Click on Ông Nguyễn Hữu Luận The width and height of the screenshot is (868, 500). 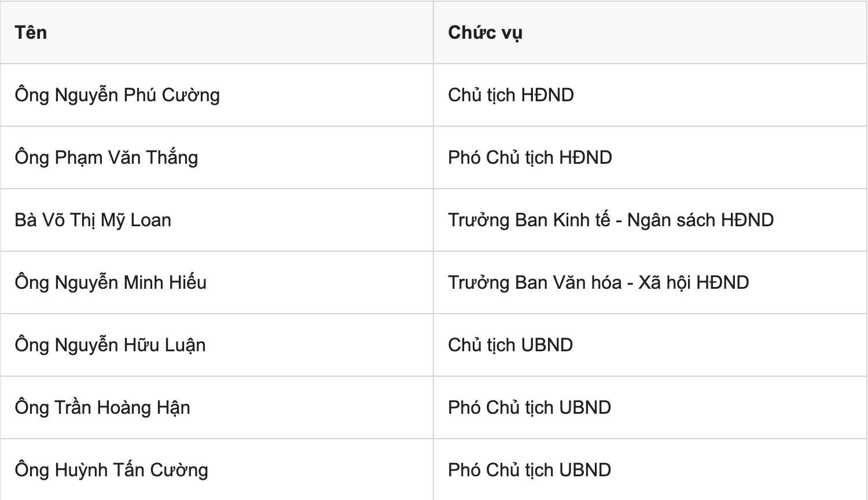tap(111, 345)
